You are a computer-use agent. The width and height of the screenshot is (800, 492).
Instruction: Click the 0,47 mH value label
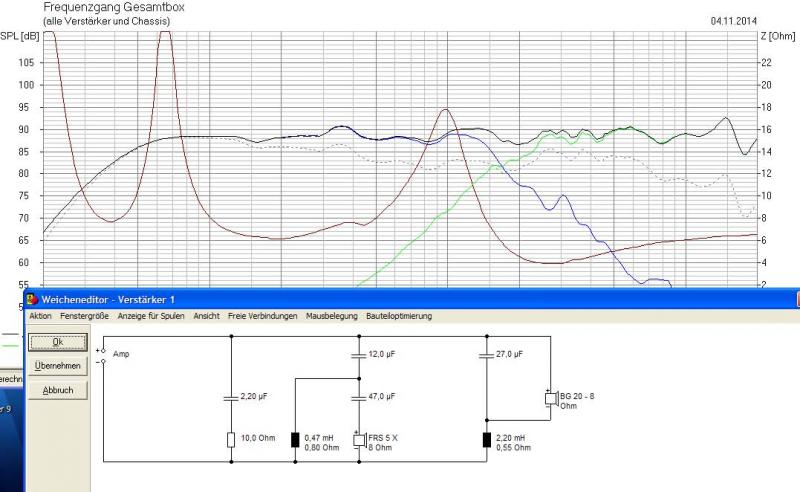(x=319, y=438)
